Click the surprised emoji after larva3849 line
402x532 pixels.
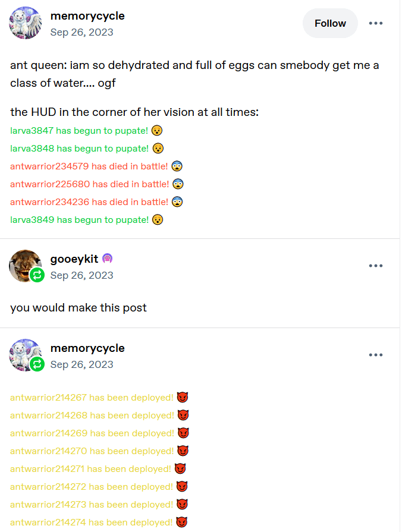click(x=157, y=219)
